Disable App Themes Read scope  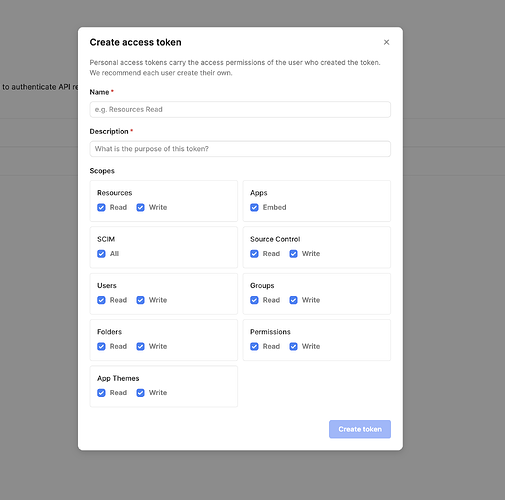pyautogui.click(x=101, y=393)
